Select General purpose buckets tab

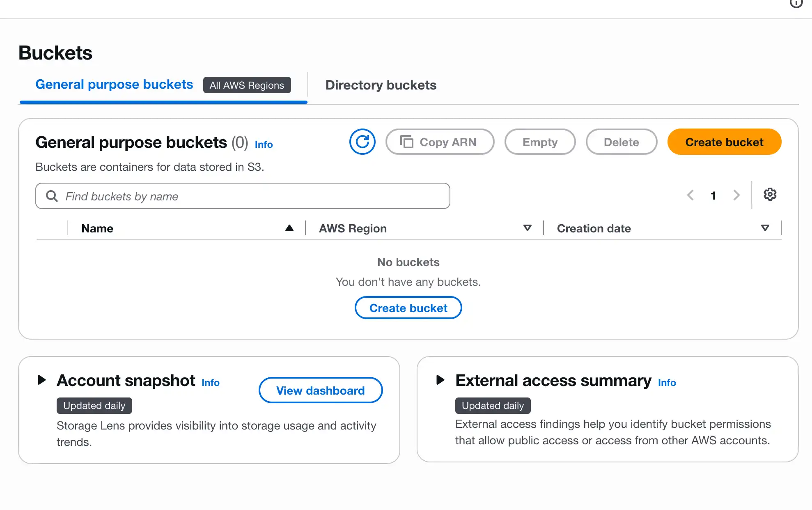[x=114, y=84]
